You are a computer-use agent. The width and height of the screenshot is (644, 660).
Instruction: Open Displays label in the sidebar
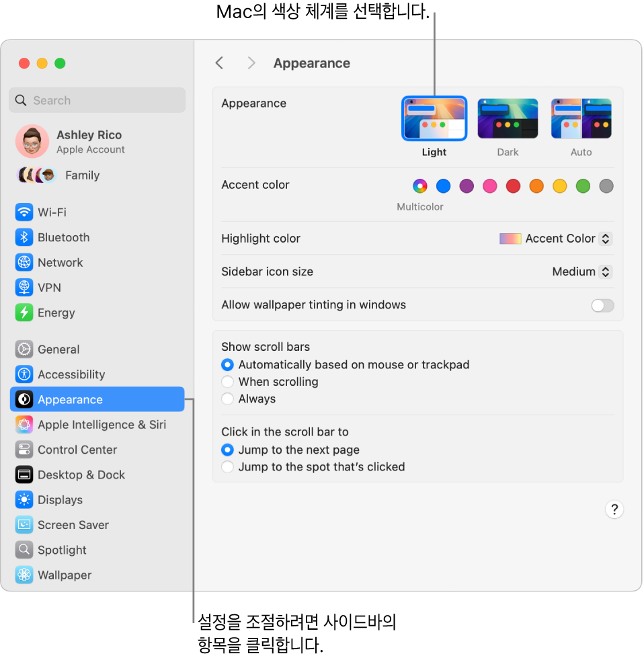(61, 500)
